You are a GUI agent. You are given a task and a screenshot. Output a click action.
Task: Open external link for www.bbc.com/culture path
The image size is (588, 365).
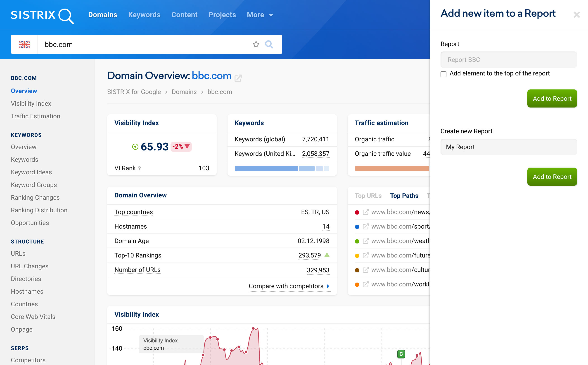pos(366,270)
